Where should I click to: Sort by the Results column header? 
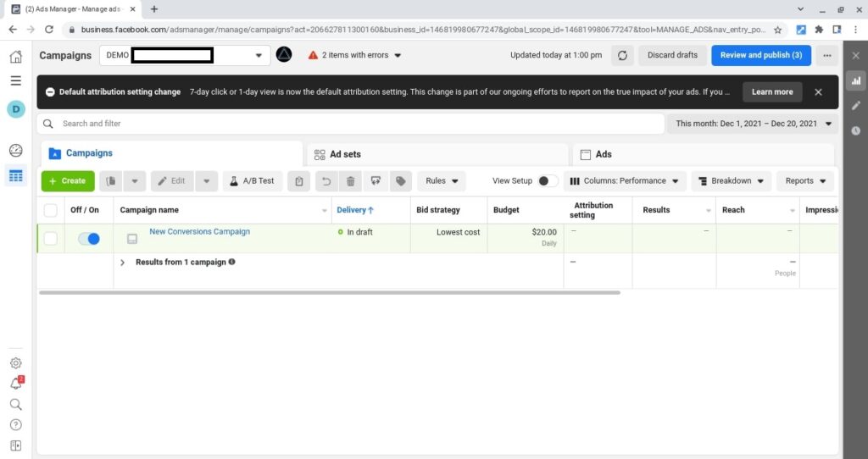[656, 210]
